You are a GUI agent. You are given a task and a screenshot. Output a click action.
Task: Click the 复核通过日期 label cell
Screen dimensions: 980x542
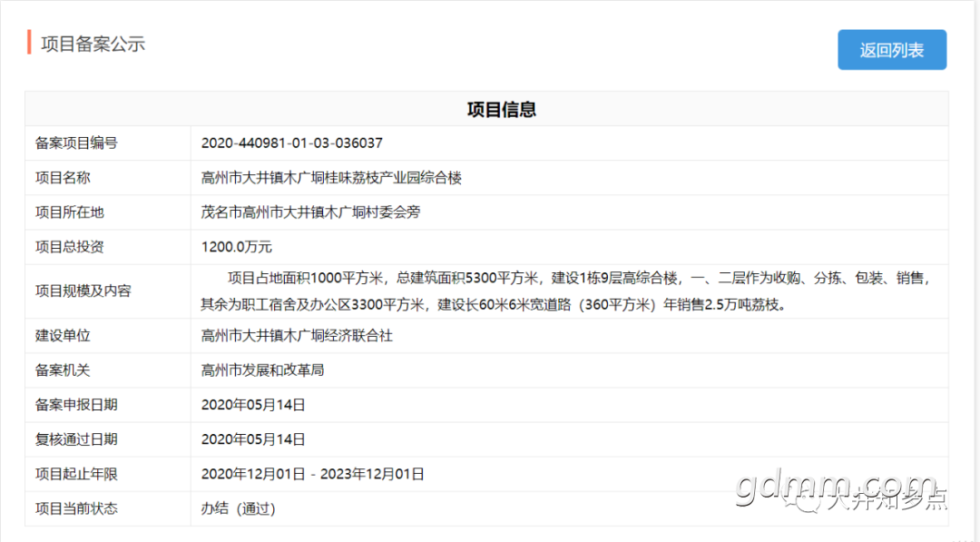tap(107, 439)
